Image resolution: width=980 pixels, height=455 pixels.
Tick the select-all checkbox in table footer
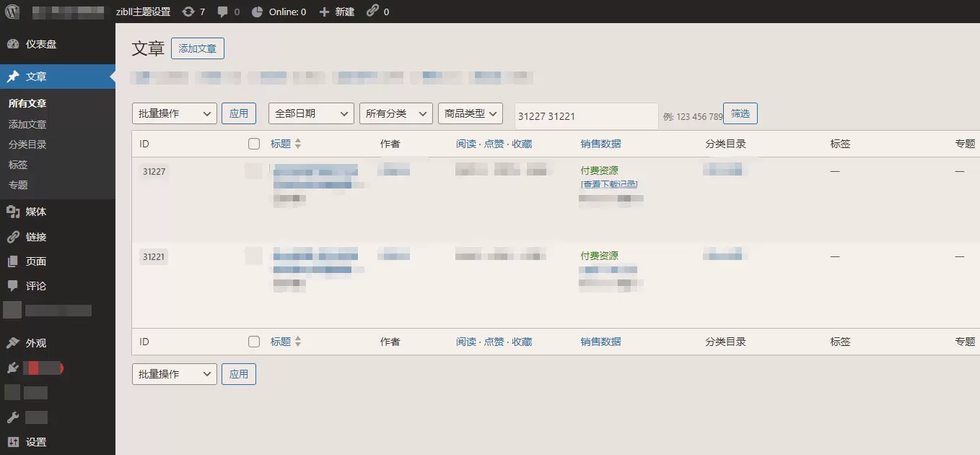254,342
